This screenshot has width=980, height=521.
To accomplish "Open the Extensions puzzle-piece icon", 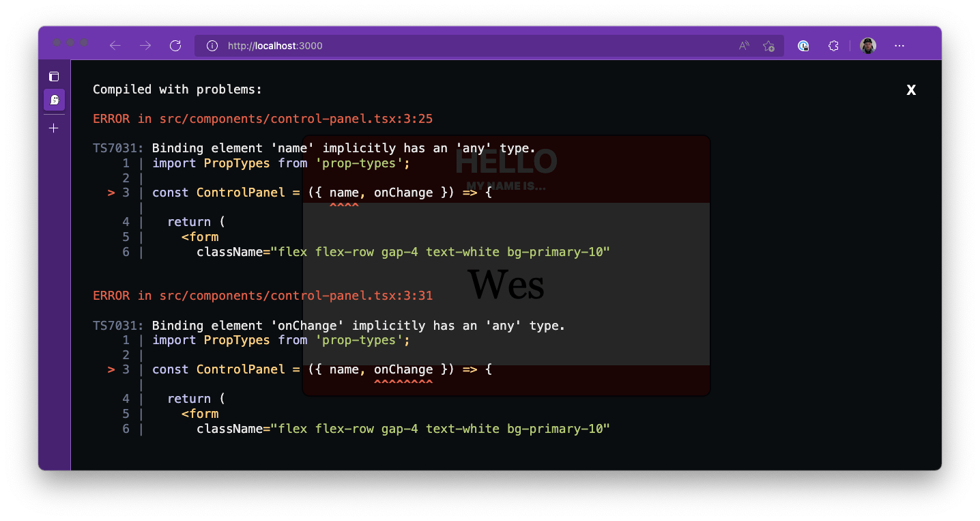I will click(833, 46).
